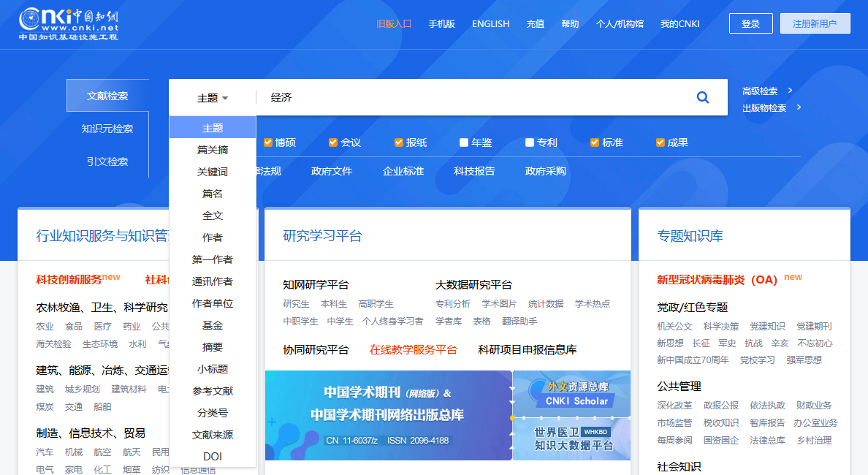This screenshot has width=868, height=475.
Task: Collapse the 主题 search field dropdown
Action: pyautogui.click(x=213, y=98)
